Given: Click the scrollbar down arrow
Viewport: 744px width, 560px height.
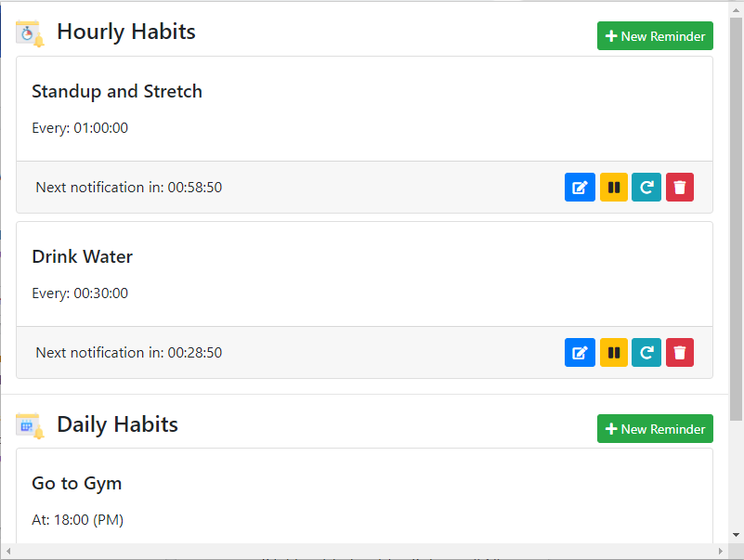Looking at the screenshot, I should 737,536.
